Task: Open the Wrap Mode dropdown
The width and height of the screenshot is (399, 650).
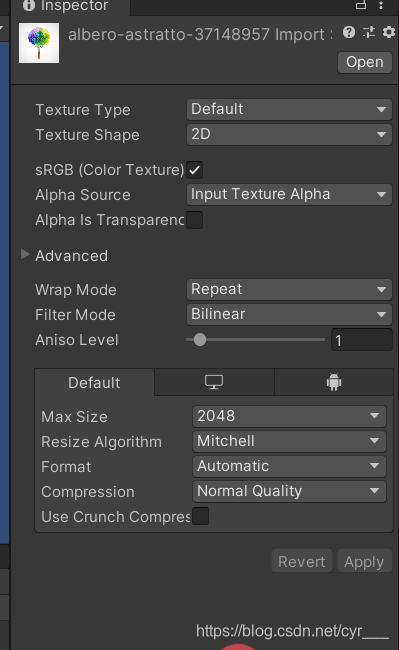Action: click(289, 289)
